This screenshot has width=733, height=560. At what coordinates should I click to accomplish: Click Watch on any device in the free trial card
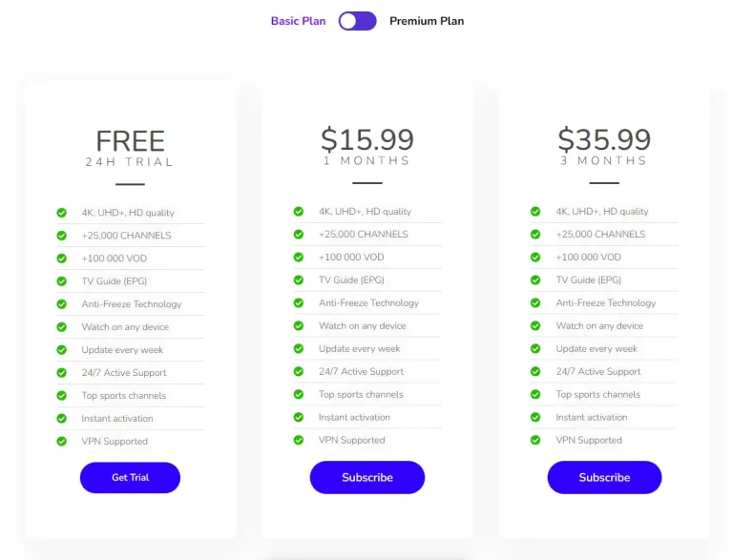tap(125, 326)
